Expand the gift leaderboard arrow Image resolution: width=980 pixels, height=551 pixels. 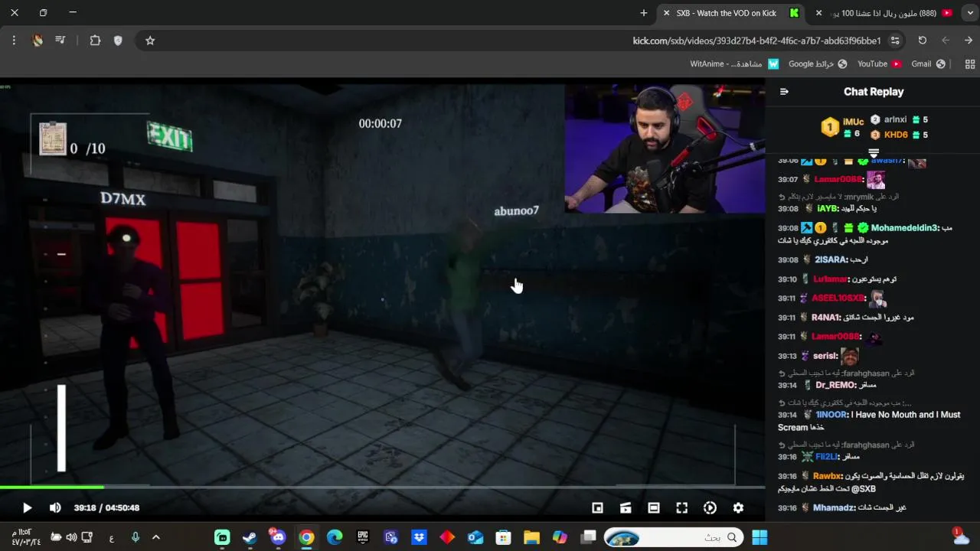pyautogui.click(x=874, y=154)
